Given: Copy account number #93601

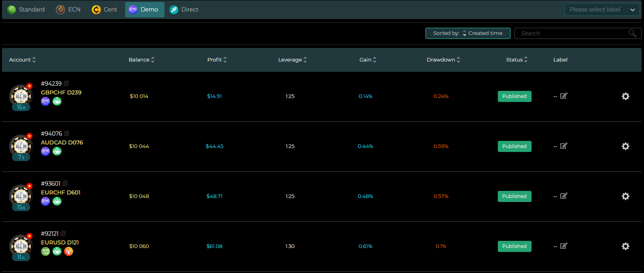Looking at the screenshot, I should [x=65, y=184].
